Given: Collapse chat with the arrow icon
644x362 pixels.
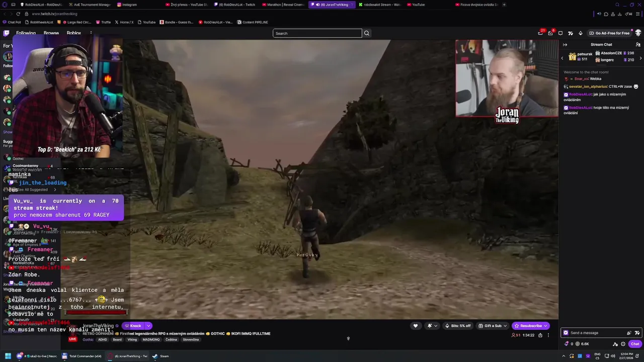Looking at the screenshot, I should (x=565, y=45).
